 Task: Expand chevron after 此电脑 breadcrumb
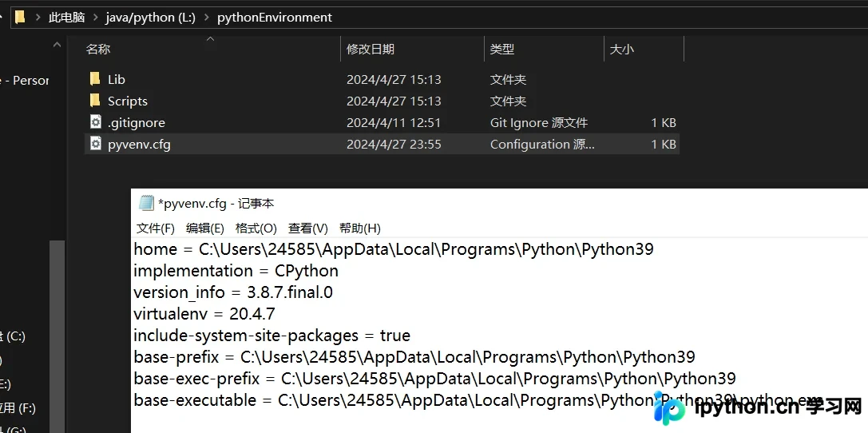(95, 17)
